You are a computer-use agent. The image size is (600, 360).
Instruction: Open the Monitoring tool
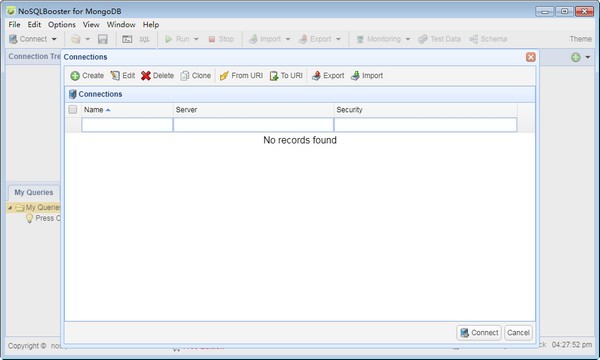tap(378, 39)
